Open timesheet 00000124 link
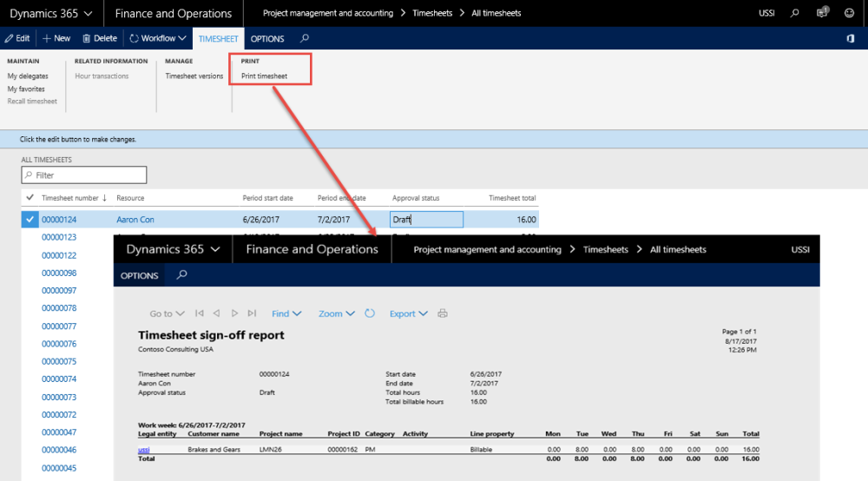The height and width of the screenshot is (481, 868). [59, 219]
